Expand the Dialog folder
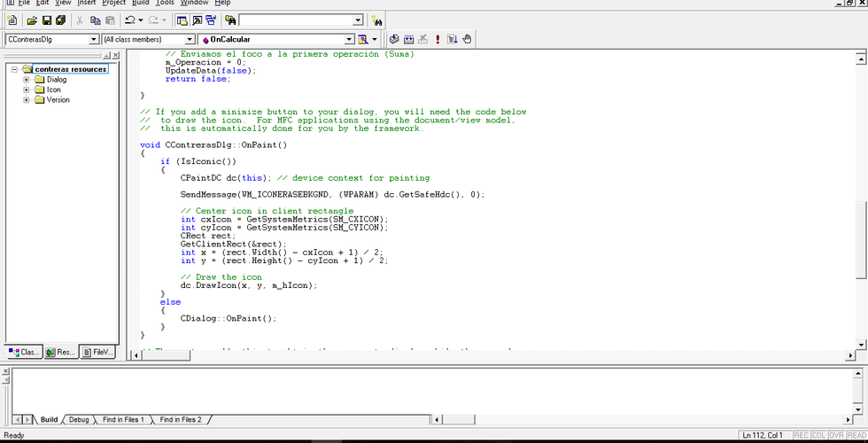This screenshot has height=443, width=868. pos(26,79)
